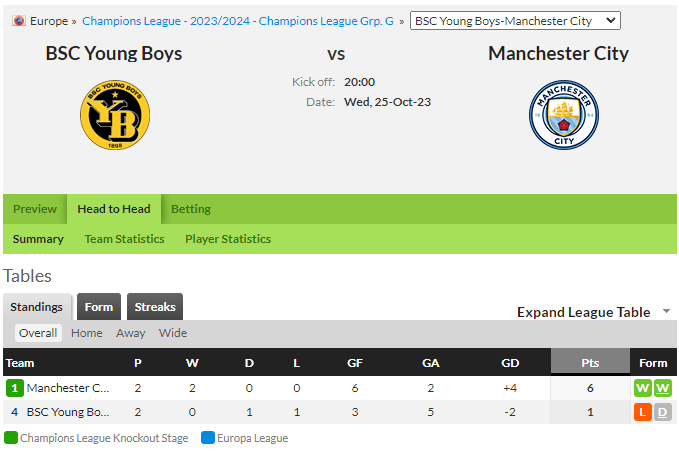Click the green Champions League Knockout Stage swatch
Viewport: 679px width, 464px height.
pyautogui.click(x=11, y=438)
